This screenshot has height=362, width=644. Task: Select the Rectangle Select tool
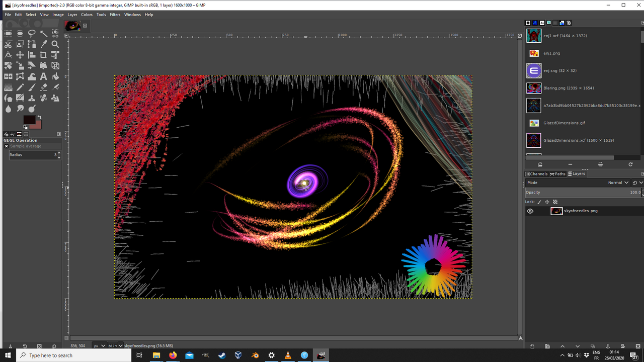9,33
